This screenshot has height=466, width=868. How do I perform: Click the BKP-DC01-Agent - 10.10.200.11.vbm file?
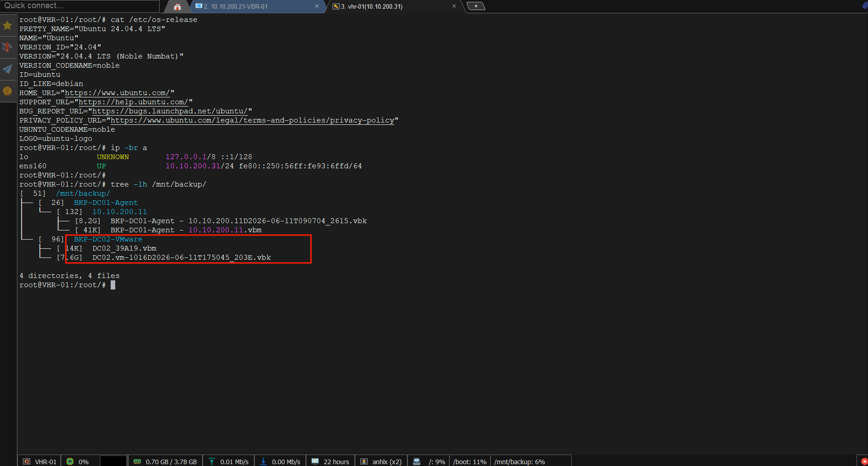[186, 230]
